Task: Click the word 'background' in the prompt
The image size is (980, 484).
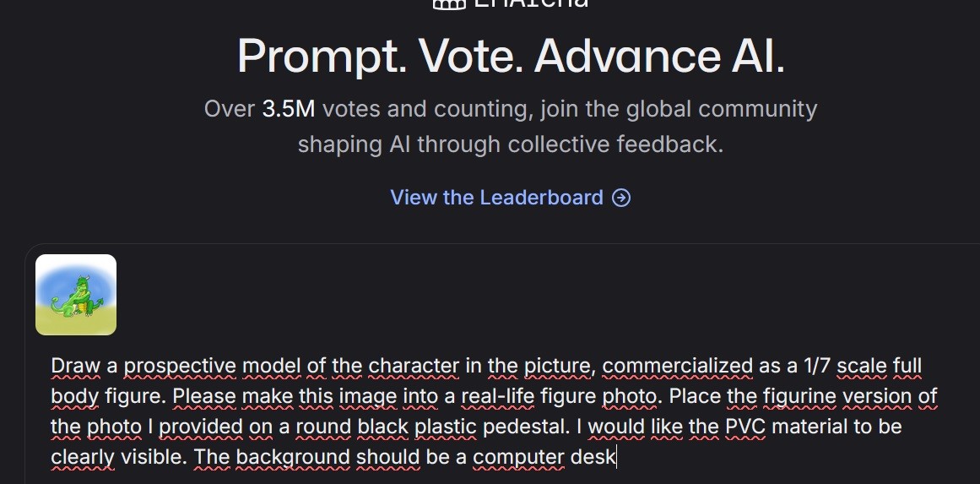Action: click(x=292, y=457)
